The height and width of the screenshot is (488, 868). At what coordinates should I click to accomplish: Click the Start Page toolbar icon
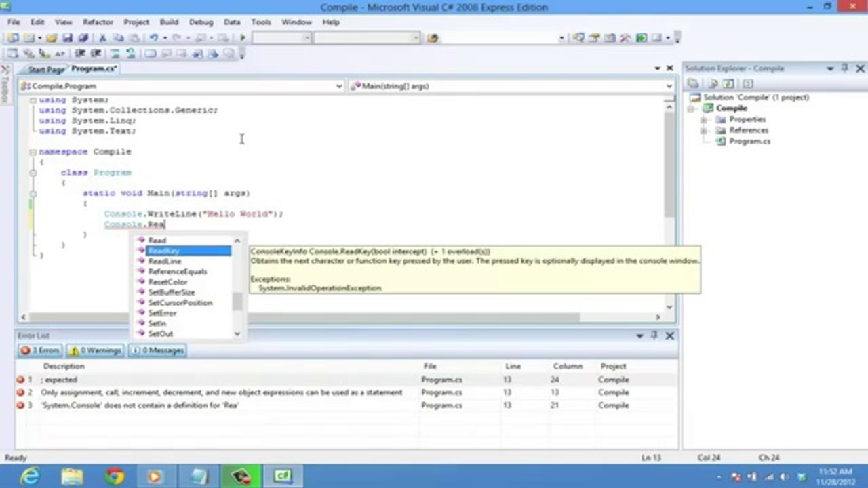click(x=641, y=38)
